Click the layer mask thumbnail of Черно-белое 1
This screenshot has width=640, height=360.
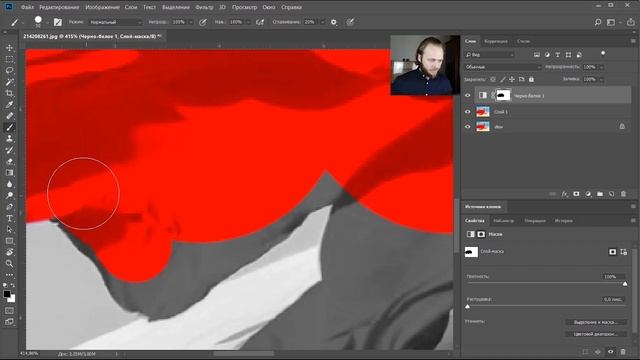pyautogui.click(x=503, y=96)
